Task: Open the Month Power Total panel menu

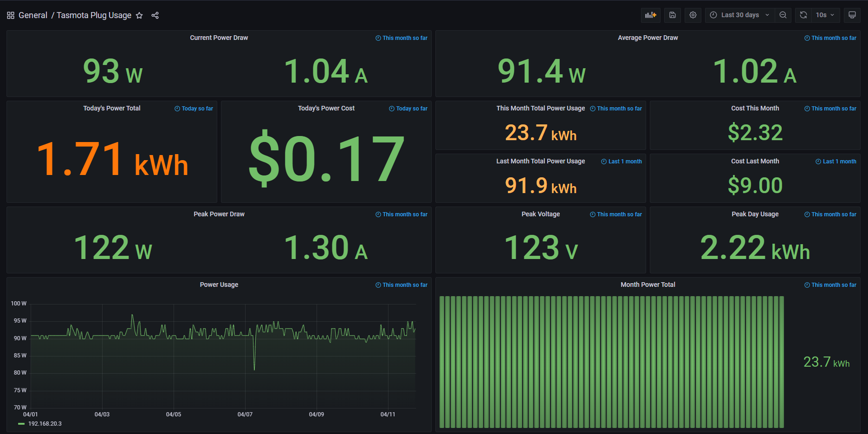Action: 648,285
